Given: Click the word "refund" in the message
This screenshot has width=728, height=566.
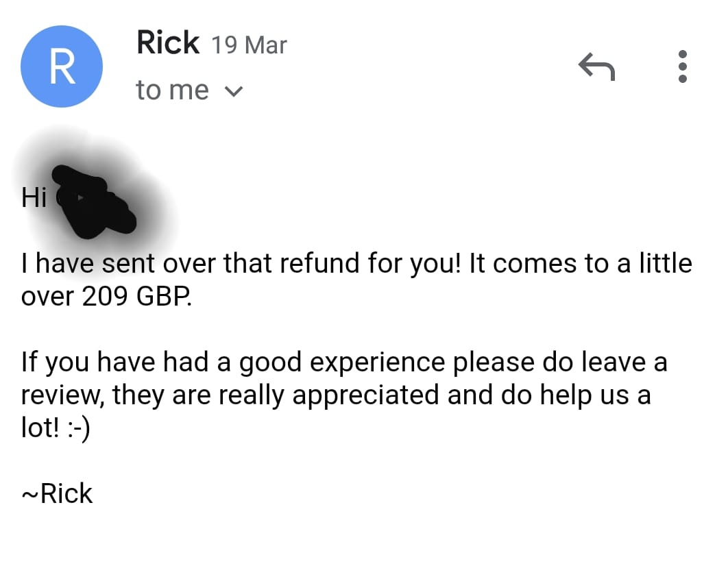Looking at the screenshot, I should [x=319, y=263].
